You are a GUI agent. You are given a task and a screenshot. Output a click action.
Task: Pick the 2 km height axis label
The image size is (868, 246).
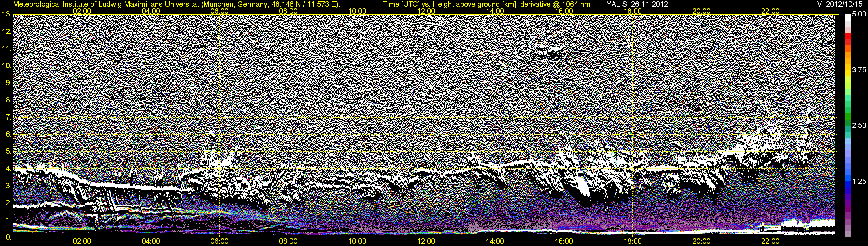point(8,203)
